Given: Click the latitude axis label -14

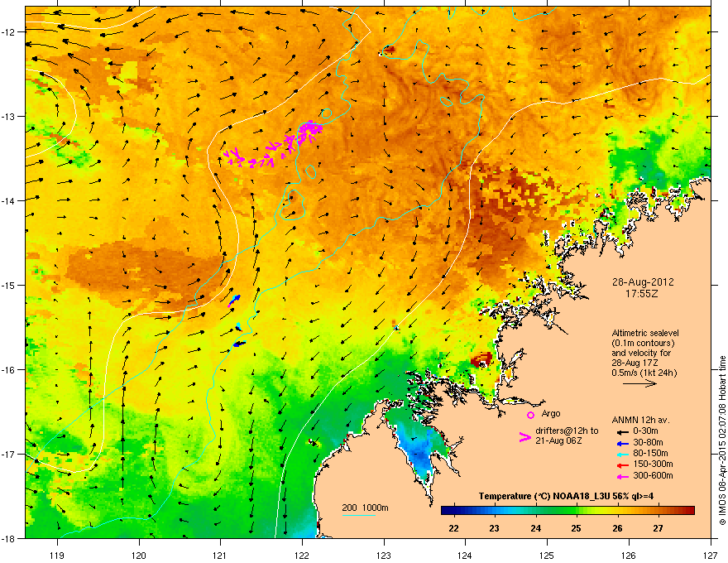Looking at the screenshot, I should tap(8, 201).
